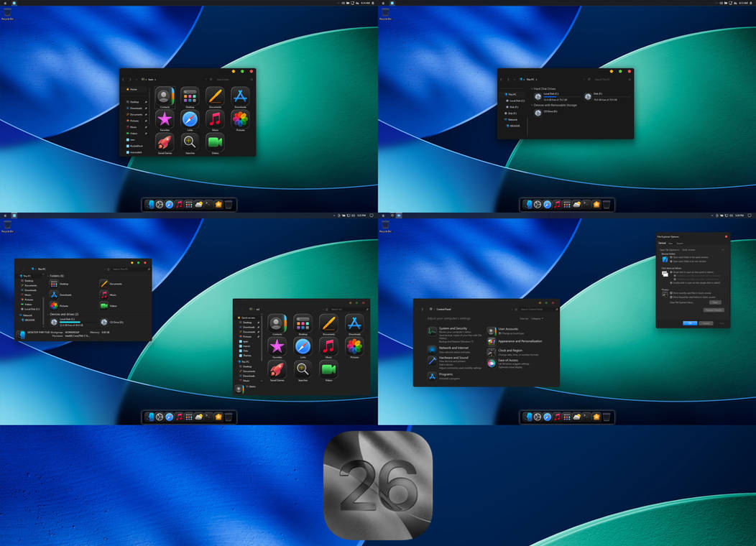Screen dimensions: 756x546
Task: Select 'Double-click to open an item' option
Action: [671, 283]
